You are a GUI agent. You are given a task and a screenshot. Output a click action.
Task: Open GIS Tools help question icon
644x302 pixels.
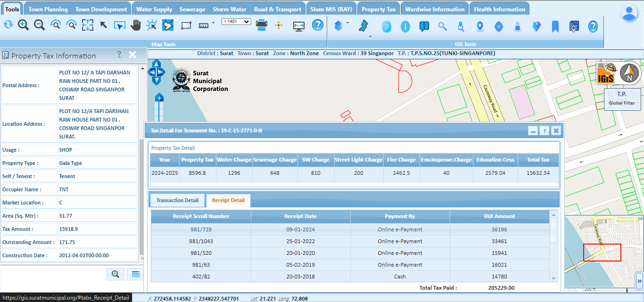point(593,27)
